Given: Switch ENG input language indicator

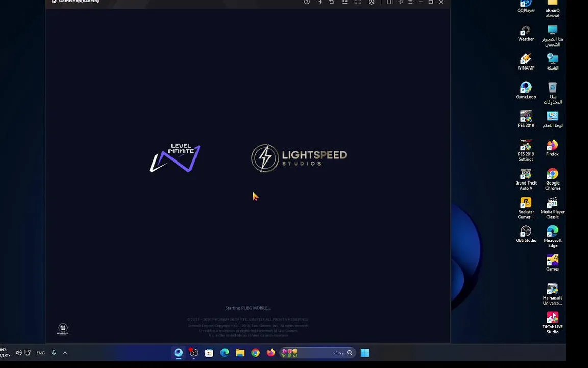Looking at the screenshot, I should click(x=40, y=353).
